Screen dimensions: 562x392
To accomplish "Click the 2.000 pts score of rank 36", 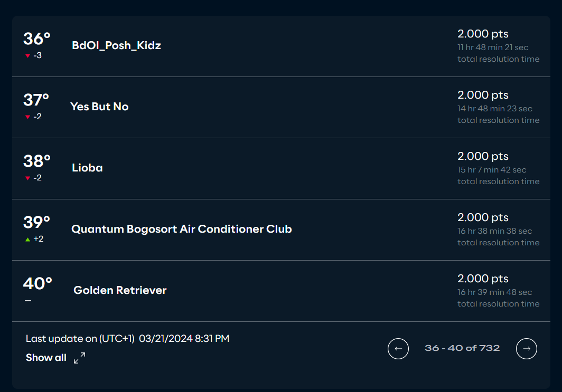I will pyautogui.click(x=483, y=34).
